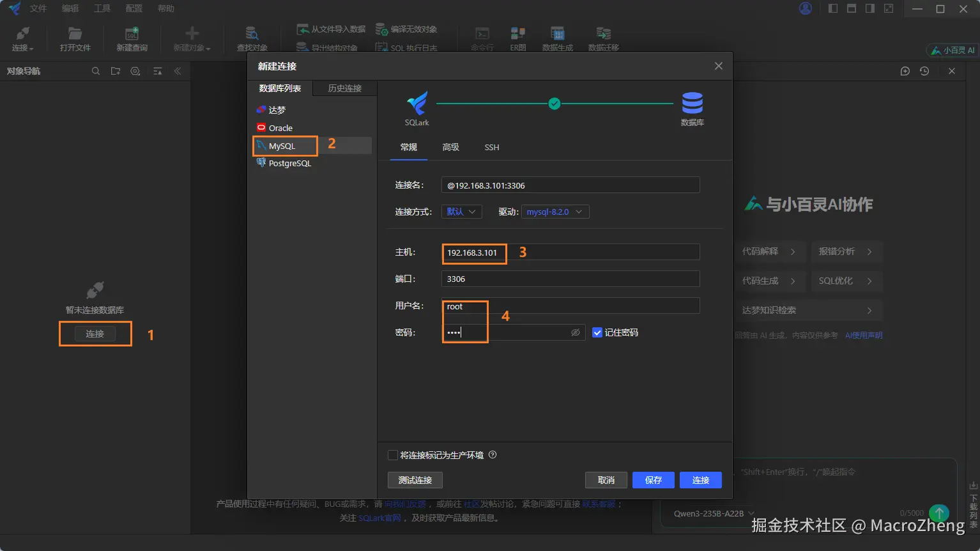Open the Qwen3-235B-A22B model dropdown

tap(714, 513)
